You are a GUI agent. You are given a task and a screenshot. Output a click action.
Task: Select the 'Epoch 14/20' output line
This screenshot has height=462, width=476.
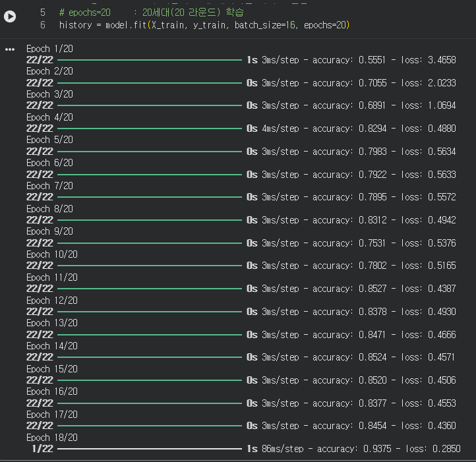(52, 346)
